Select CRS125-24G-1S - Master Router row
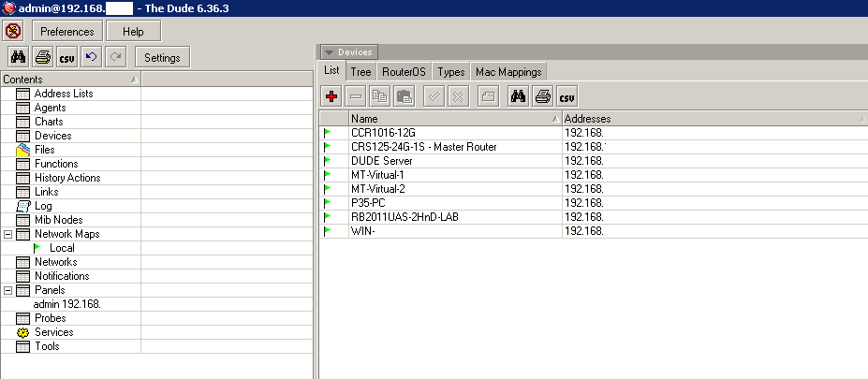The width and height of the screenshot is (868, 379). [594, 147]
